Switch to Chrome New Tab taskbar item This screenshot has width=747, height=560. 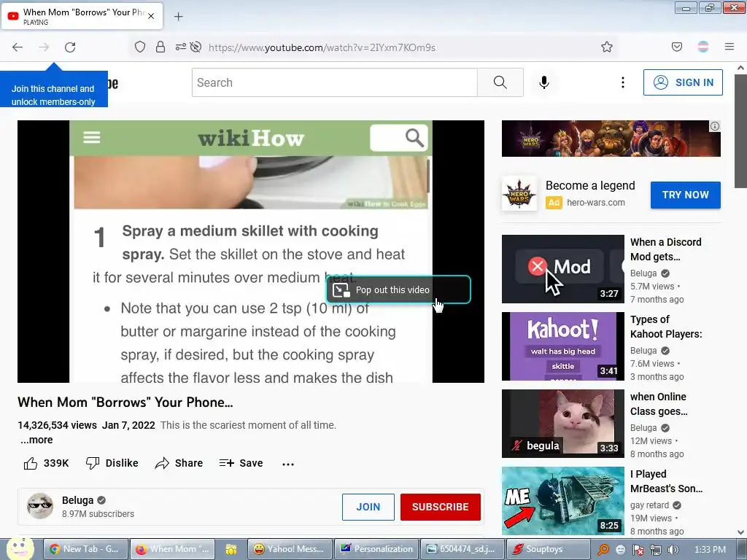pyautogui.click(x=86, y=549)
